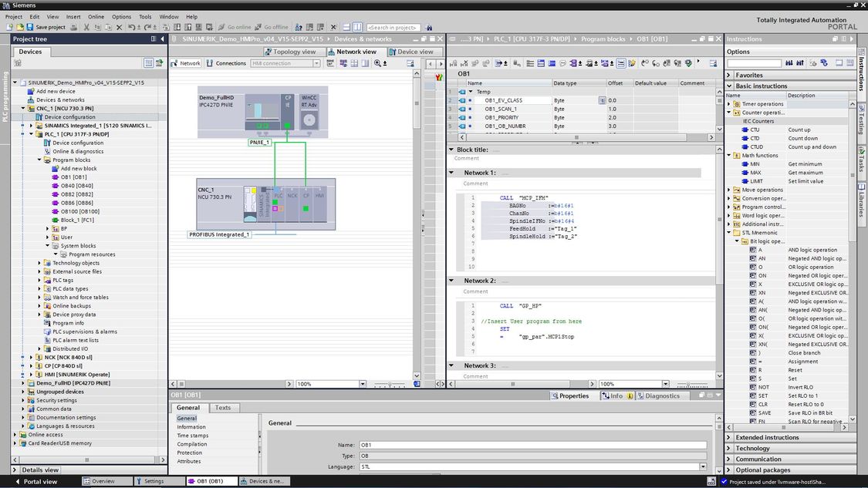Open the Options menu
The height and width of the screenshot is (488, 868).
(121, 17)
